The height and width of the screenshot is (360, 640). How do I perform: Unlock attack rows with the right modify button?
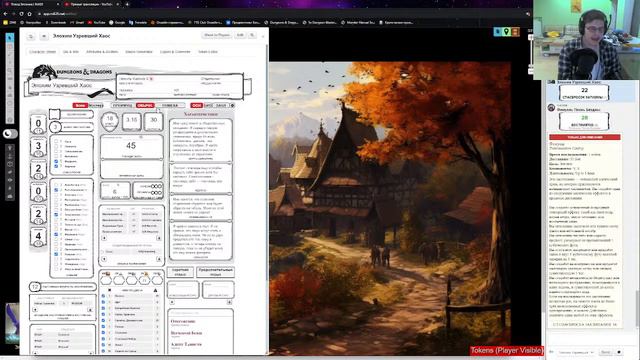coord(159,238)
